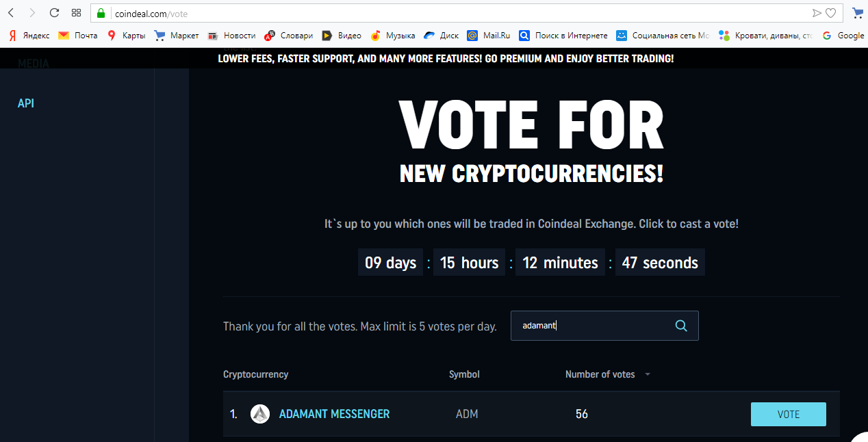The width and height of the screenshot is (868, 442).
Task: Click the browser back arrow
Action: coord(10,12)
